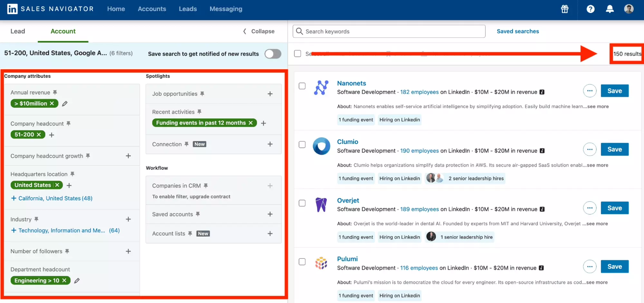Open Messaging in top navigation
The height and width of the screenshot is (303, 644).
[x=226, y=9]
